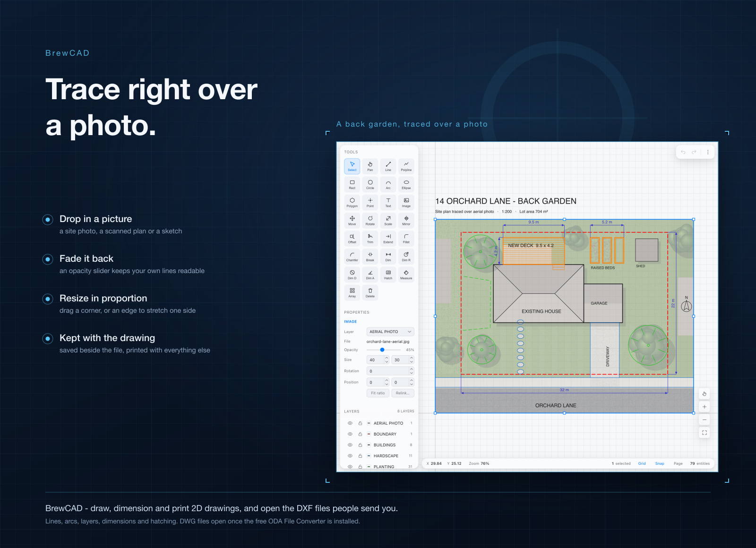Undo the last action
The height and width of the screenshot is (548, 756).
coord(683,152)
